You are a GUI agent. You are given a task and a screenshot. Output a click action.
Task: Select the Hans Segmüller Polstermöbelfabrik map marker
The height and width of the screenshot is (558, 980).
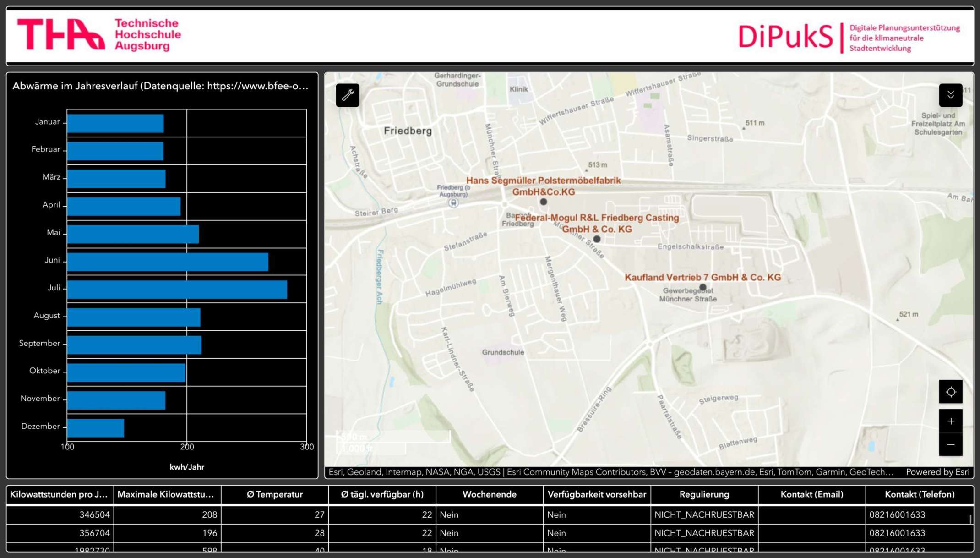543,202
